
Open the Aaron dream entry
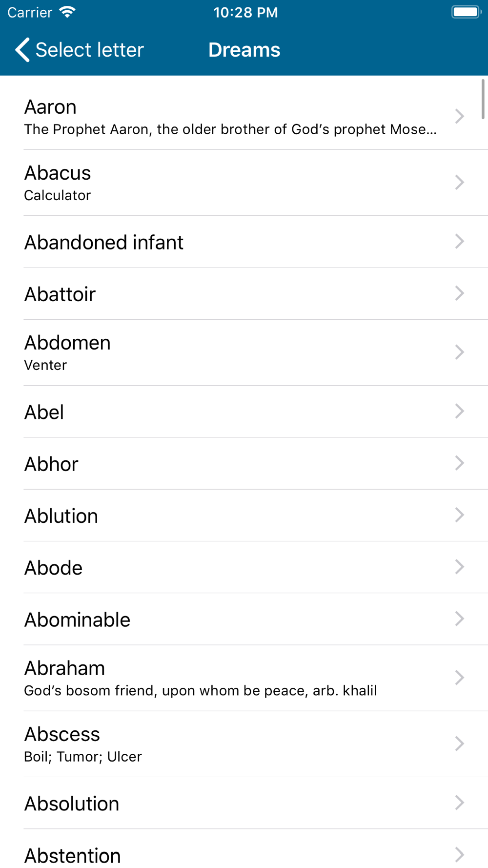(x=244, y=116)
